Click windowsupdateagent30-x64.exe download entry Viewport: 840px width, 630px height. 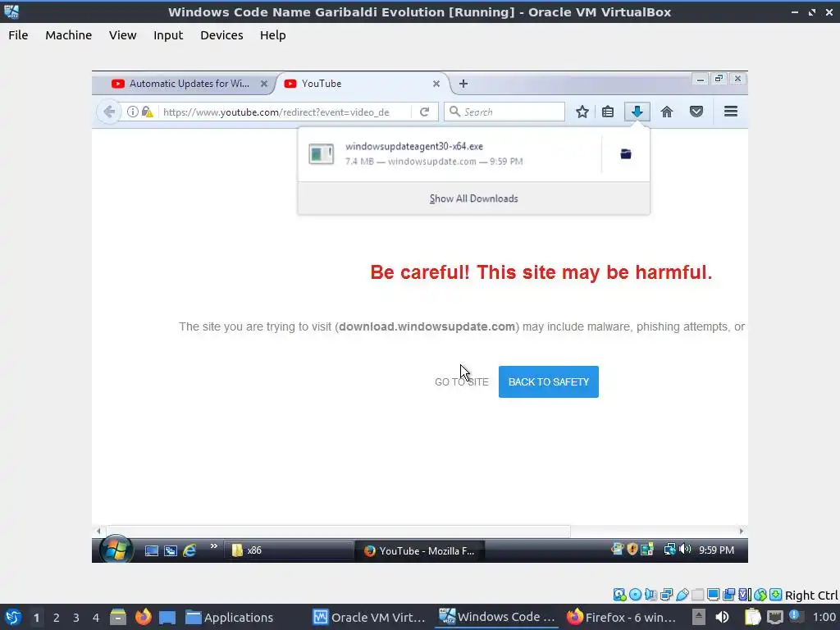tap(450, 153)
